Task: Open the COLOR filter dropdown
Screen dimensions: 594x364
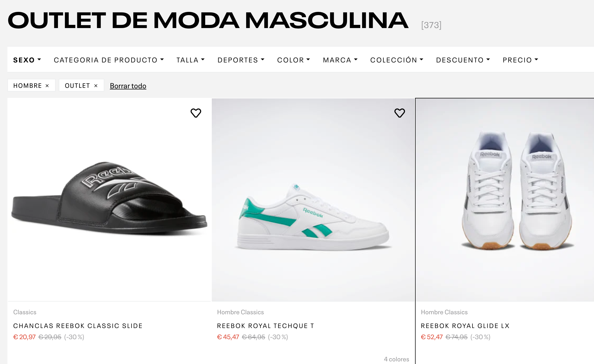Action: tap(294, 60)
